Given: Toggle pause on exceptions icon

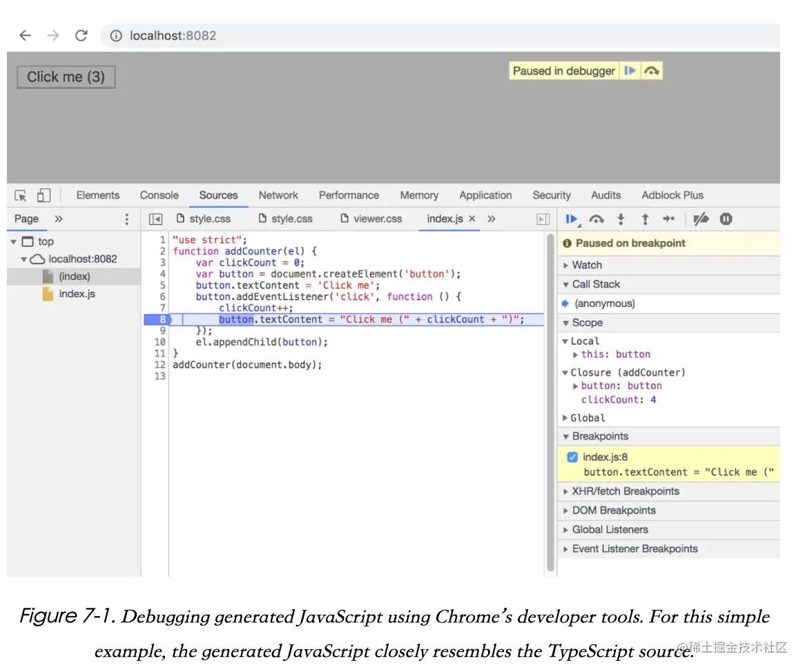Looking at the screenshot, I should point(726,219).
